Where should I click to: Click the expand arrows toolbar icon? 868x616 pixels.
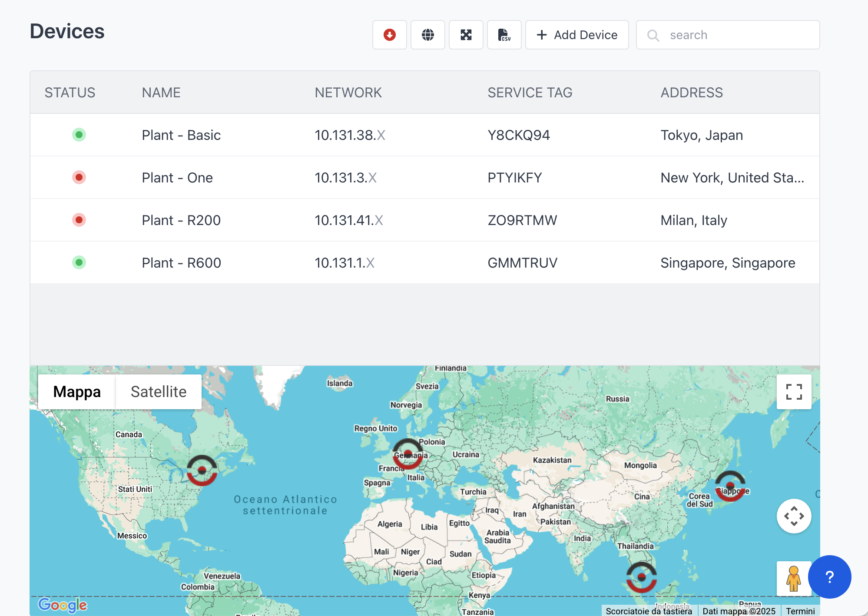(x=466, y=35)
